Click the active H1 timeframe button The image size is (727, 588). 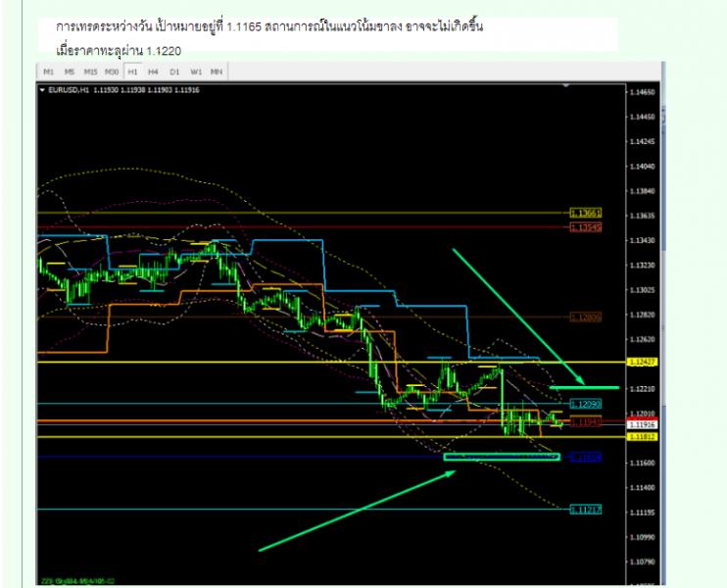tap(132, 72)
